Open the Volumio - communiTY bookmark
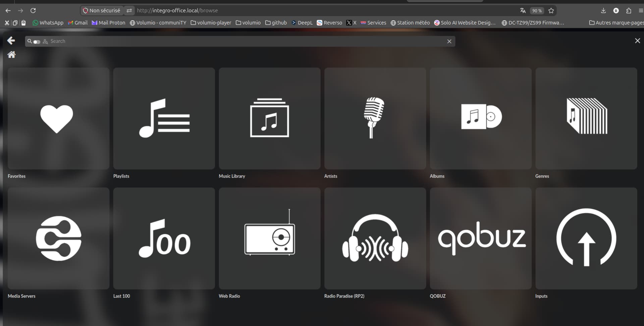This screenshot has width=644, height=326. click(158, 22)
